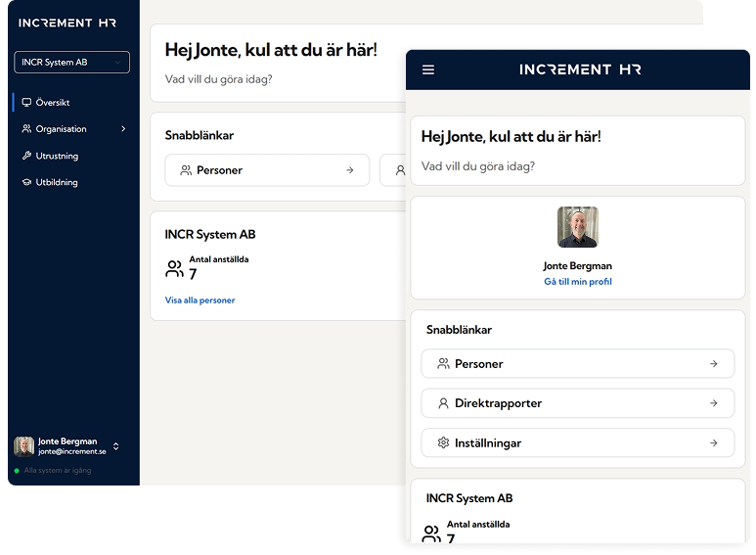Click the employees icon beside Antal anställda on desktop
The image size is (756, 555).
(x=174, y=269)
